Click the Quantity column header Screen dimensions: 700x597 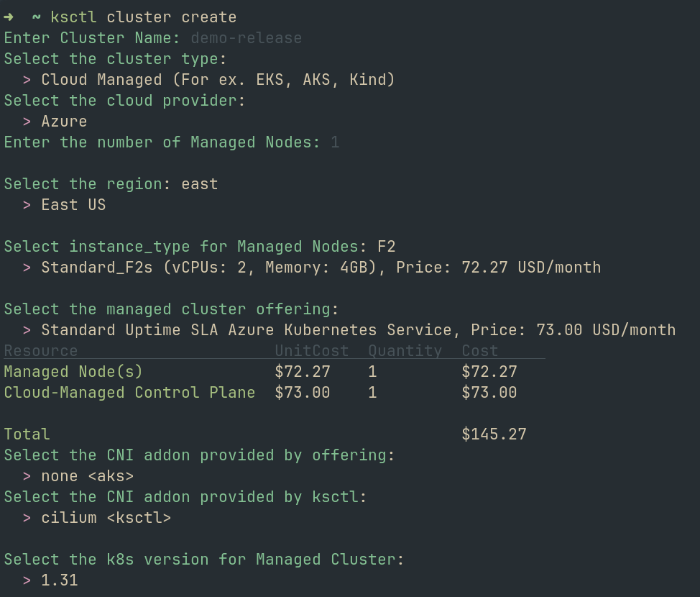pos(405,350)
